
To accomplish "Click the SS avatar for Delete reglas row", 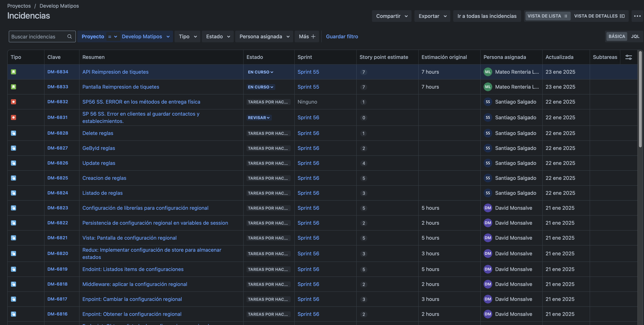I will tap(488, 133).
